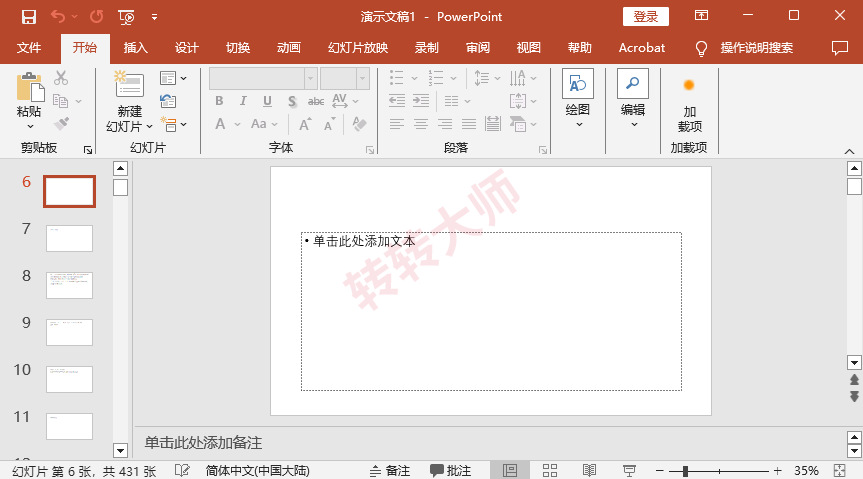863x479 pixels.
Task: Select slide 8 thumbnail
Action: coord(69,285)
